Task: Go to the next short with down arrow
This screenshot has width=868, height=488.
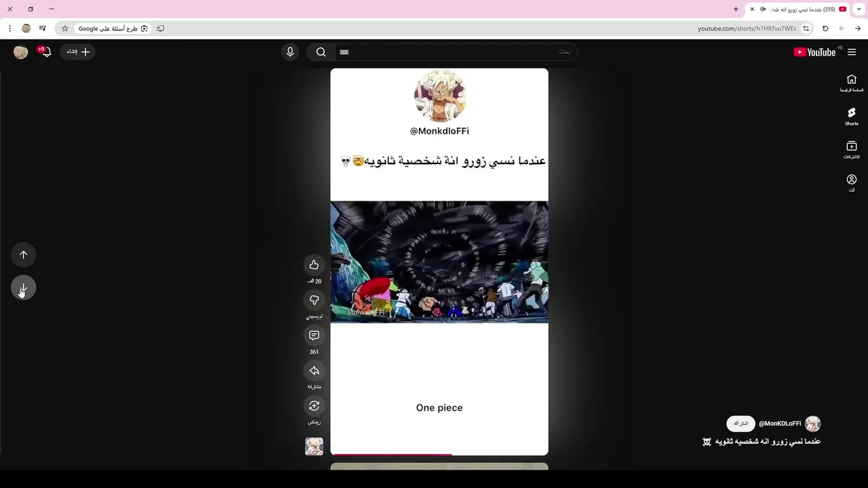Action: point(23,288)
